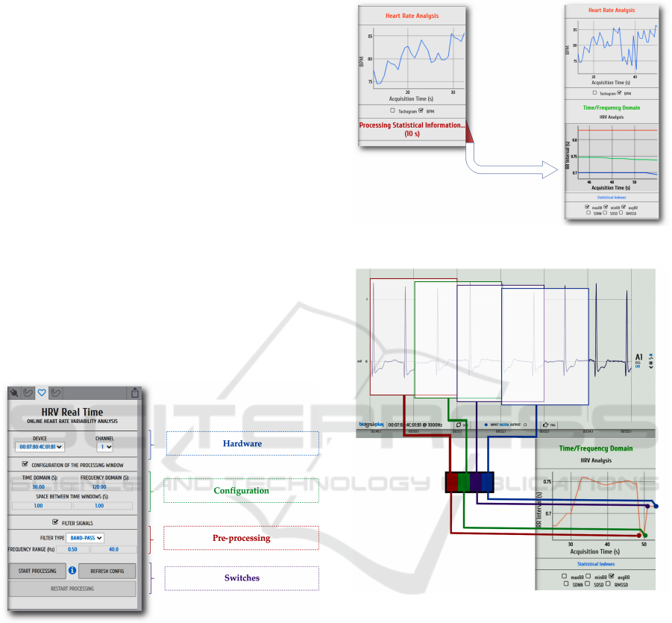672x623 pixels.
Task: Select the blue heart HRV tab icon
Action: click(x=42, y=392)
